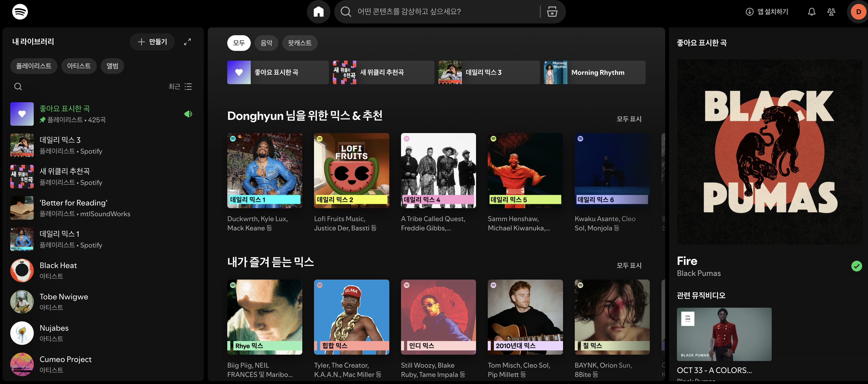Image resolution: width=868 pixels, height=384 pixels.
Task: Switch to the 팟캐스트 tab
Action: click(x=300, y=43)
